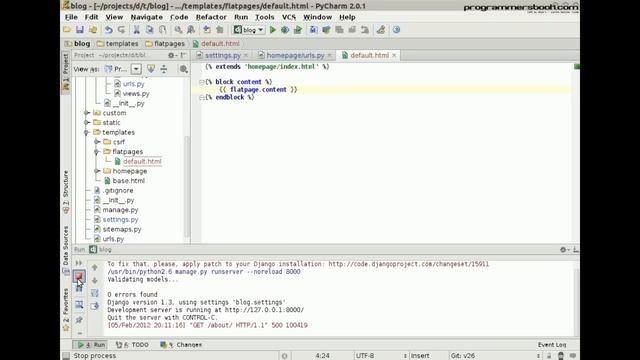Click the Project panel settings gear
This screenshot has width=640, height=360.
[x=172, y=55]
